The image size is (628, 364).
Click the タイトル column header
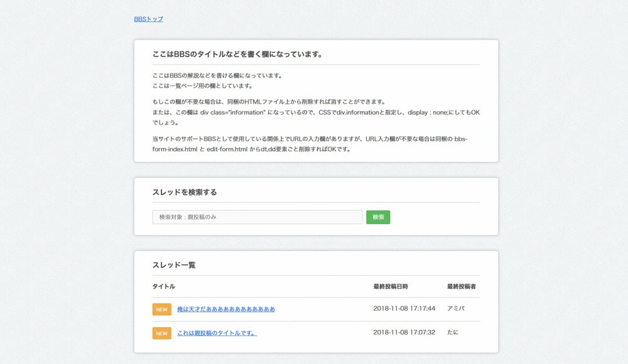pos(164,286)
